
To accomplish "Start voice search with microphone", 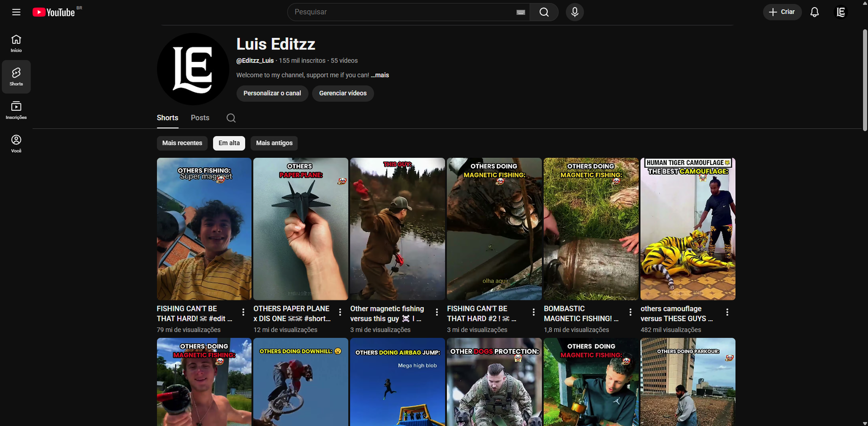I will [575, 12].
